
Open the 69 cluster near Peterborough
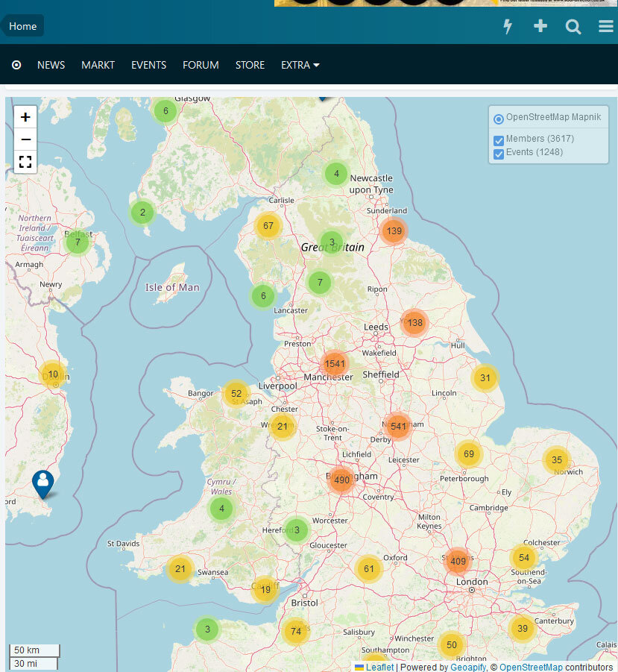coord(469,454)
